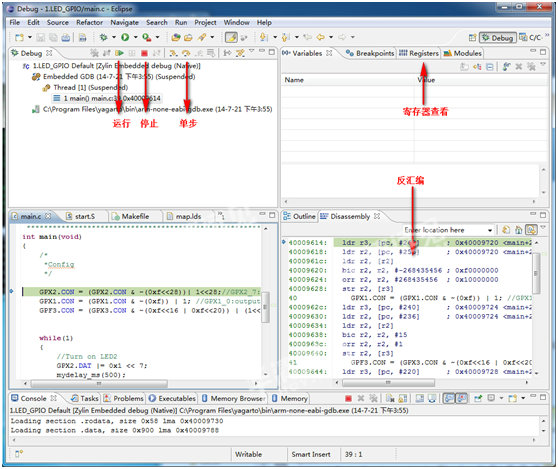Open the Run button dropdown arrow
Viewport: 558px width, 469px height.
(135, 37)
